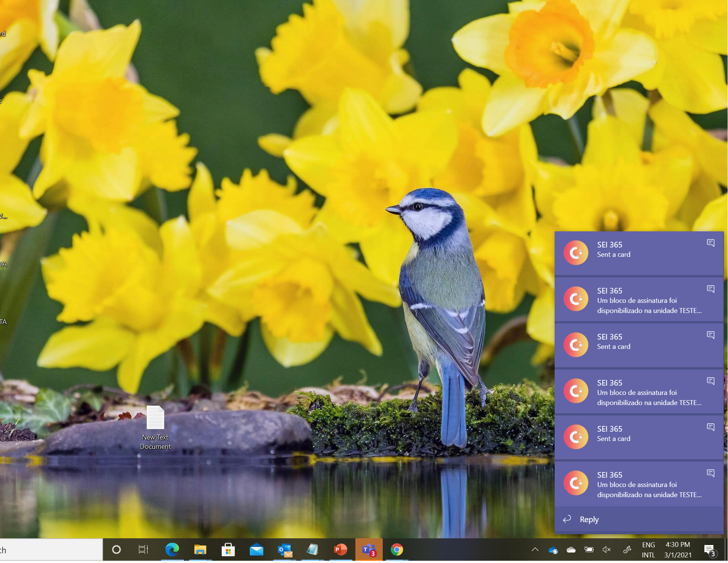This screenshot has width=728, height=563.
Task: Switch to PowerPoint taskbar icon
Action: point(340,550)
